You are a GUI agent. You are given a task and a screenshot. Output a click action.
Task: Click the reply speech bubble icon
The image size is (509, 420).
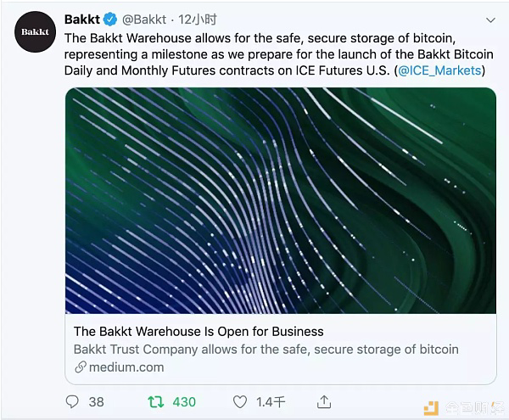[72, 400]
